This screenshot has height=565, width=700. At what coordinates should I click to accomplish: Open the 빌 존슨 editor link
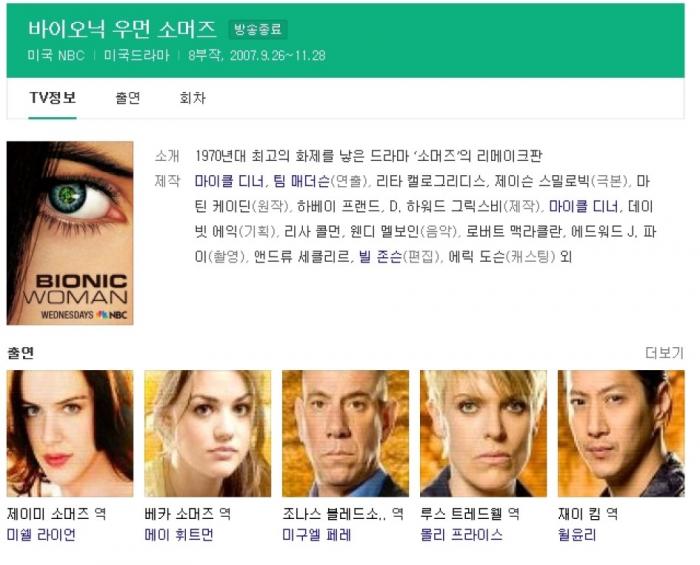(380, 257)
